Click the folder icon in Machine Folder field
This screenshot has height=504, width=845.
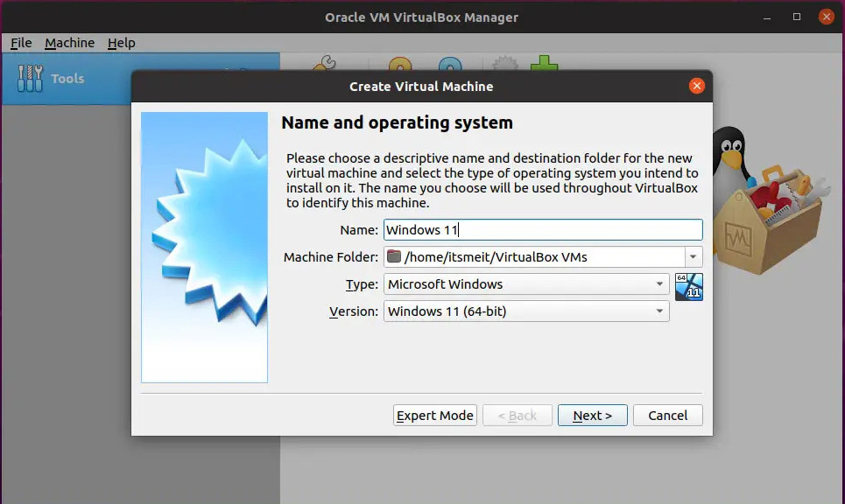tap(397, 256)
